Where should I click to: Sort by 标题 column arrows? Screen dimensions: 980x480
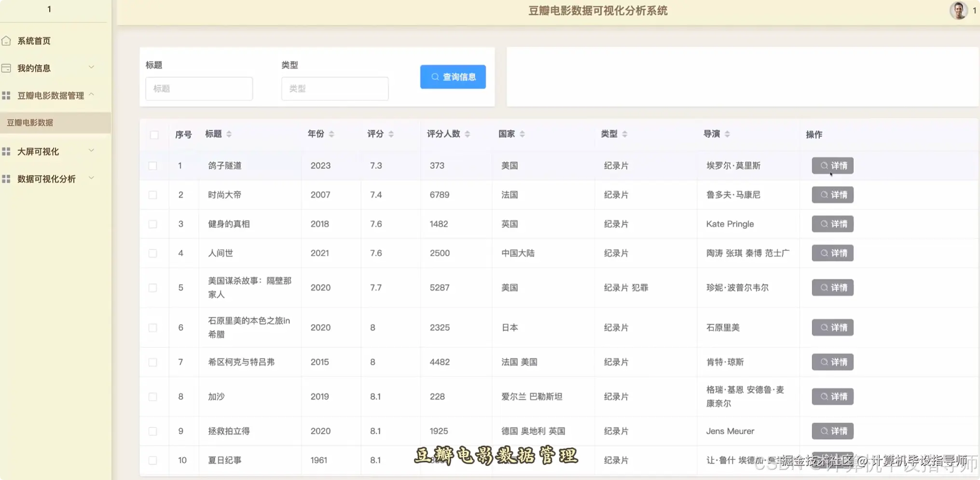point(229,134)
